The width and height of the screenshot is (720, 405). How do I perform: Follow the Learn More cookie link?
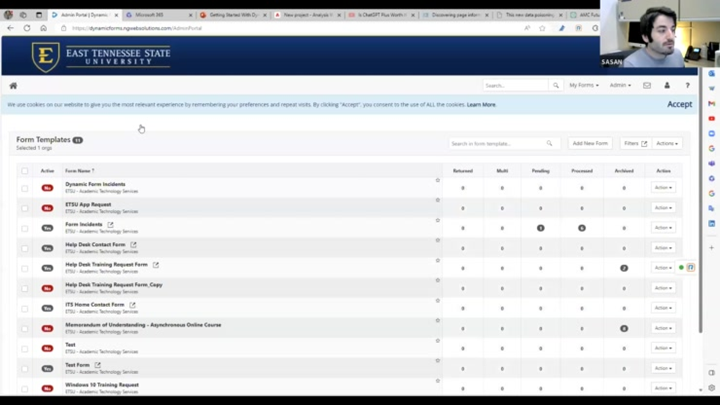pos(481,105)
